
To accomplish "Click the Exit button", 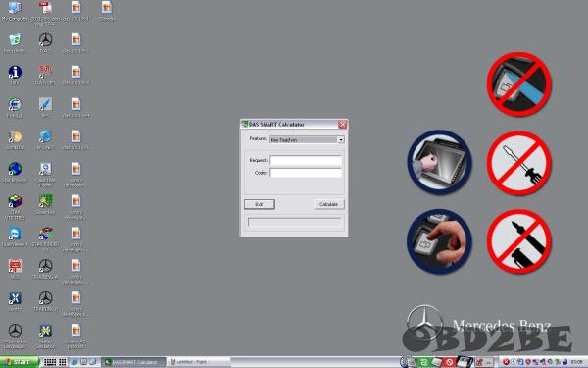I will coord(259,204).
